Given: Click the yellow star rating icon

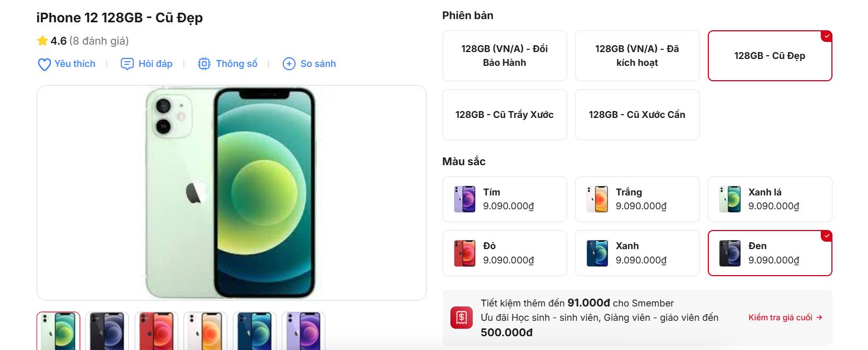Looking at the screenshot, I should (42, 40).
